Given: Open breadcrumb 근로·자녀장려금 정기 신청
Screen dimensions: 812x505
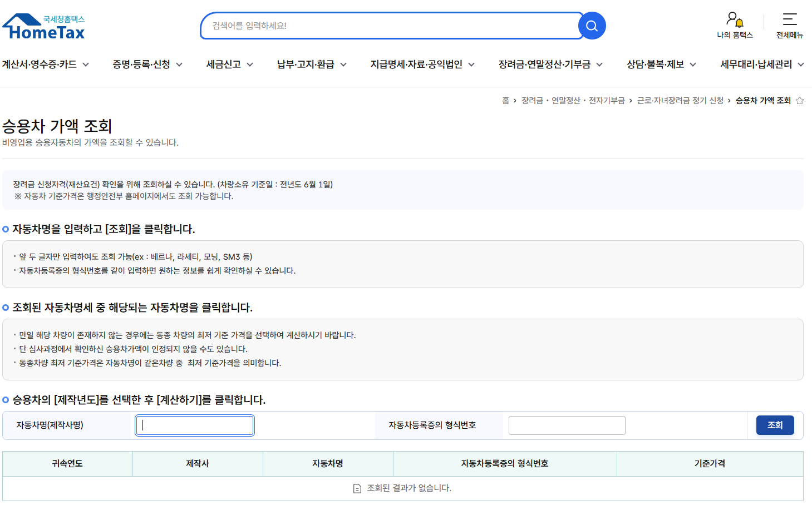Looking at the screenshot, I should tap(680, 101).
